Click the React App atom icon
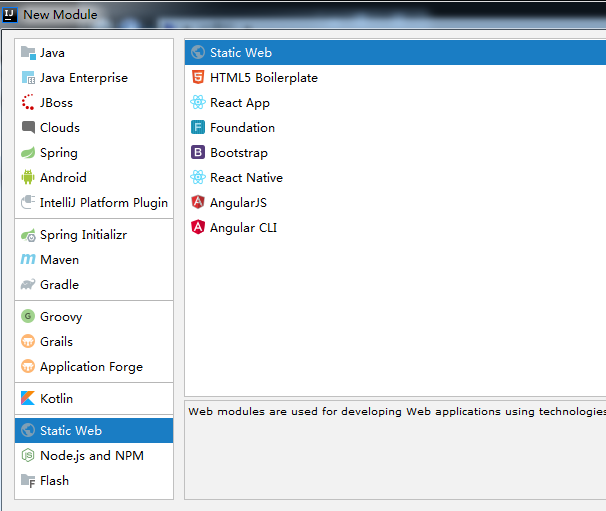This screenshot has width=606, height=511. point(198,102)
